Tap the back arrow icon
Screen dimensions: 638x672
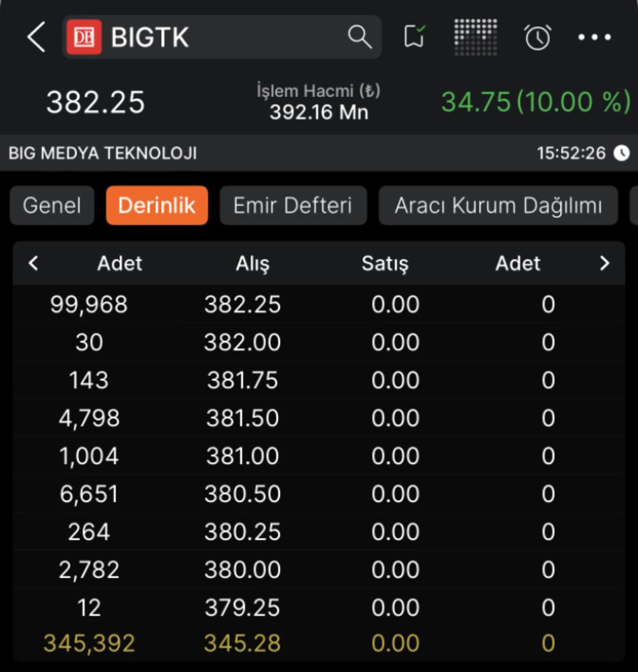click(36, 38)
